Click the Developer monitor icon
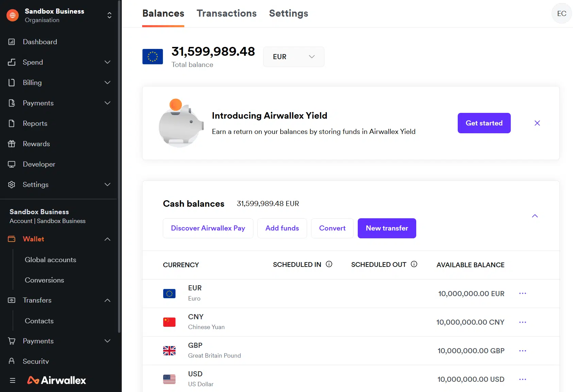573x392 pixels. point(12,164)
